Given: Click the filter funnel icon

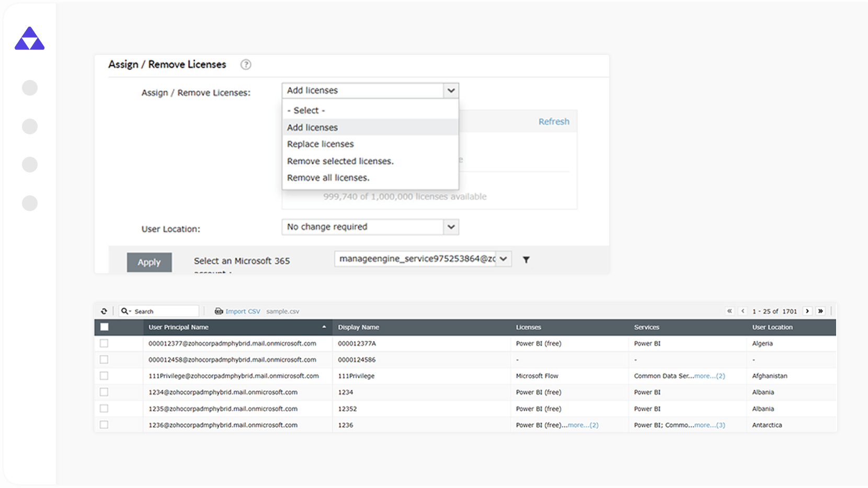Looking at the screenshot, I should 526,260.
